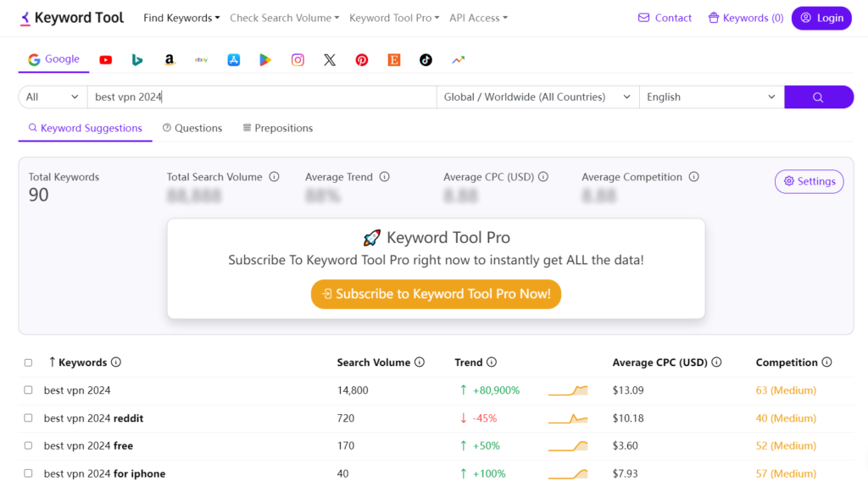
Task: Click info icon beside Competition column header
Action: coord(826,362)
